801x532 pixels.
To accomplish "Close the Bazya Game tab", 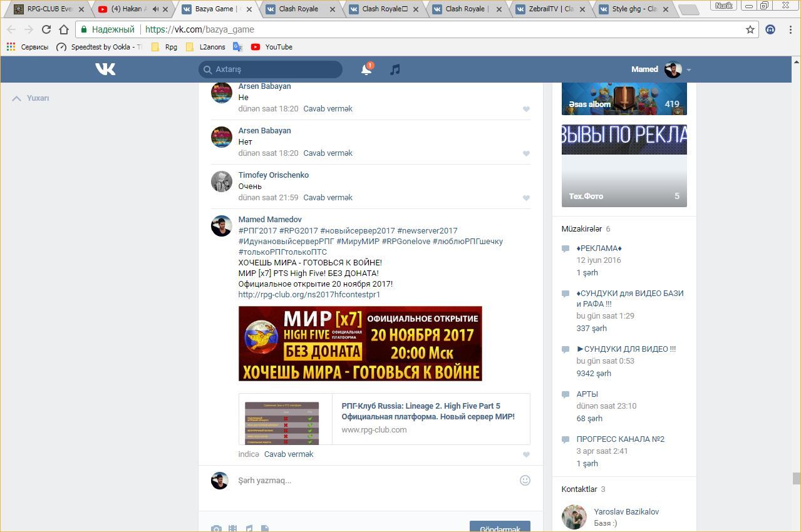I will [x=249, y=9].
